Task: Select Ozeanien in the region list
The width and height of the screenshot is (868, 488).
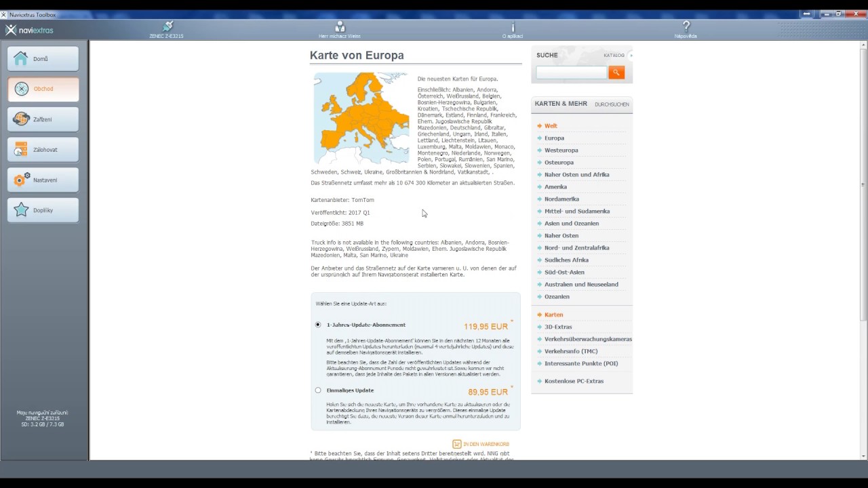Action: coord(557,297)
